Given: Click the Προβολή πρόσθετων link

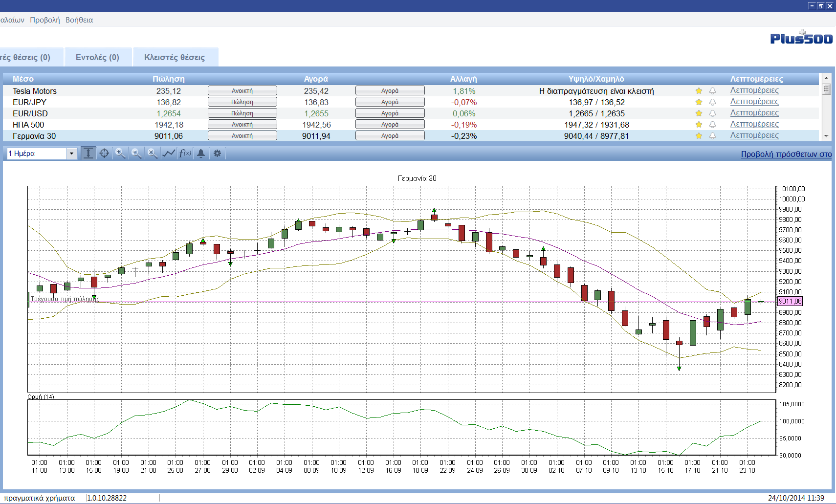Looking at the screenshot, I should coord(786,154).
